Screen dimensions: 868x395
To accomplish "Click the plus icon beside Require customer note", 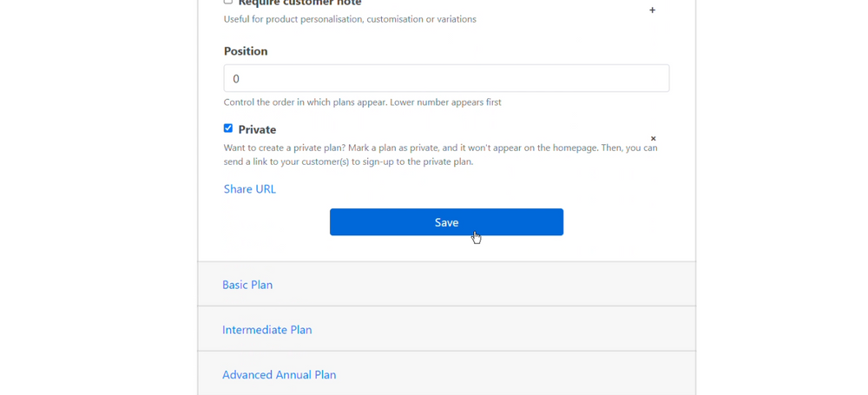I will (x=652, y=10).
